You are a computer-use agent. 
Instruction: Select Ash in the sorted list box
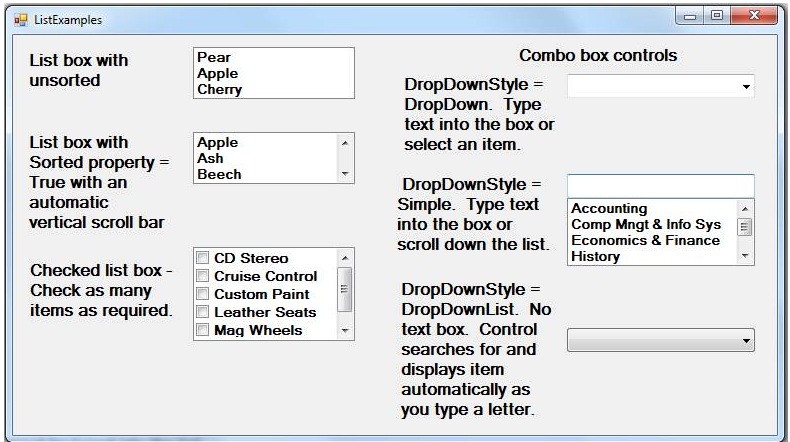pos(266,158)
